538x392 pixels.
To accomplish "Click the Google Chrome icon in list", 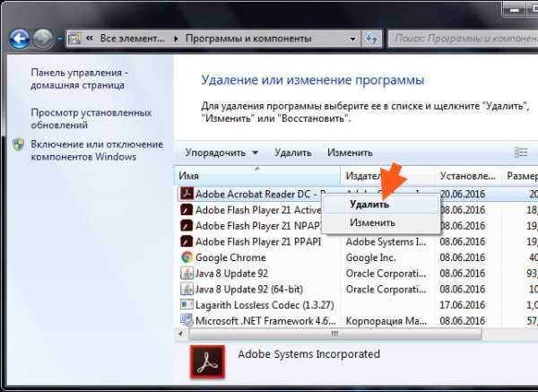I will (x=187, y=257).
